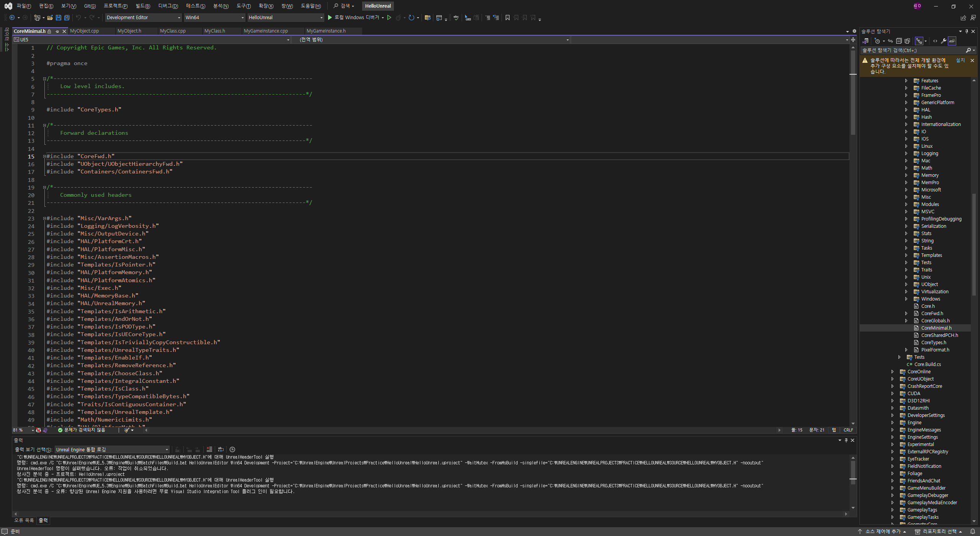Click the Bookmark toolbar icon

[x=508, y=18]
